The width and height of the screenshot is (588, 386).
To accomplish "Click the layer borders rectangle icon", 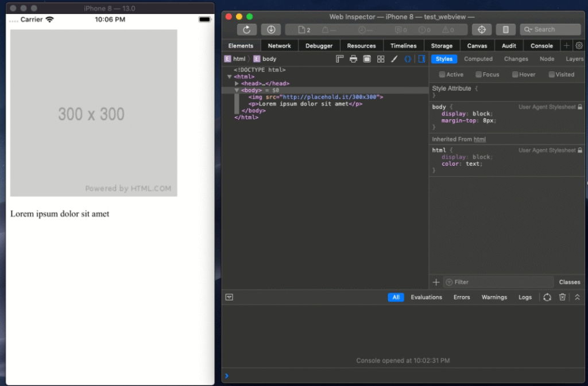I will coord(367,59).
